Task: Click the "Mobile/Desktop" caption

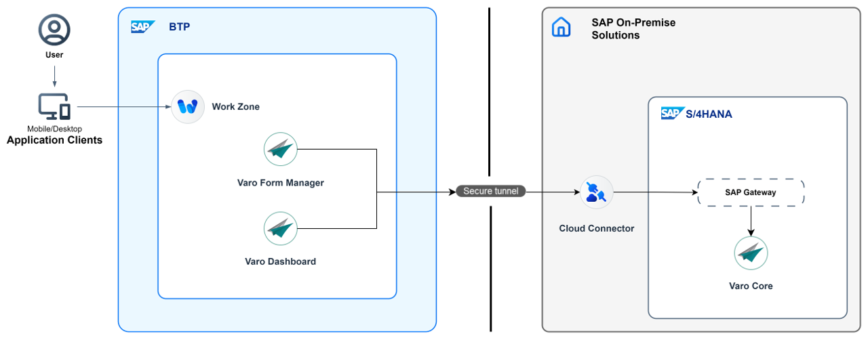Action: pos(54,129)
